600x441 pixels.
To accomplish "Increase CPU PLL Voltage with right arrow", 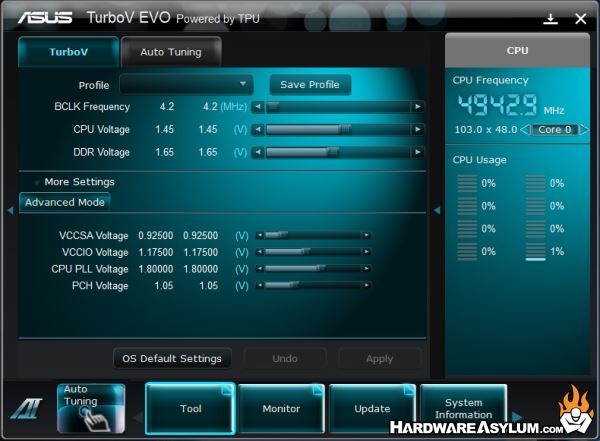I will click(x=366, y=269).
